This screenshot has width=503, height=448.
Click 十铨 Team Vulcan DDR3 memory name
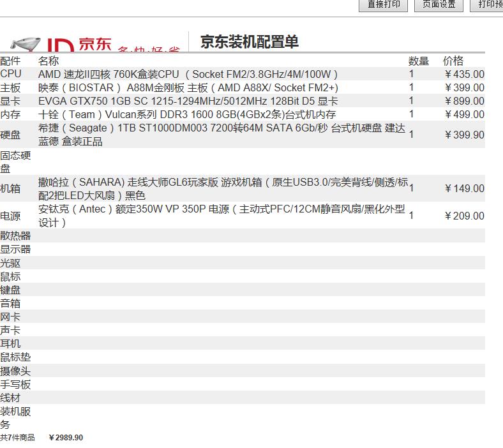coord(187,114)
